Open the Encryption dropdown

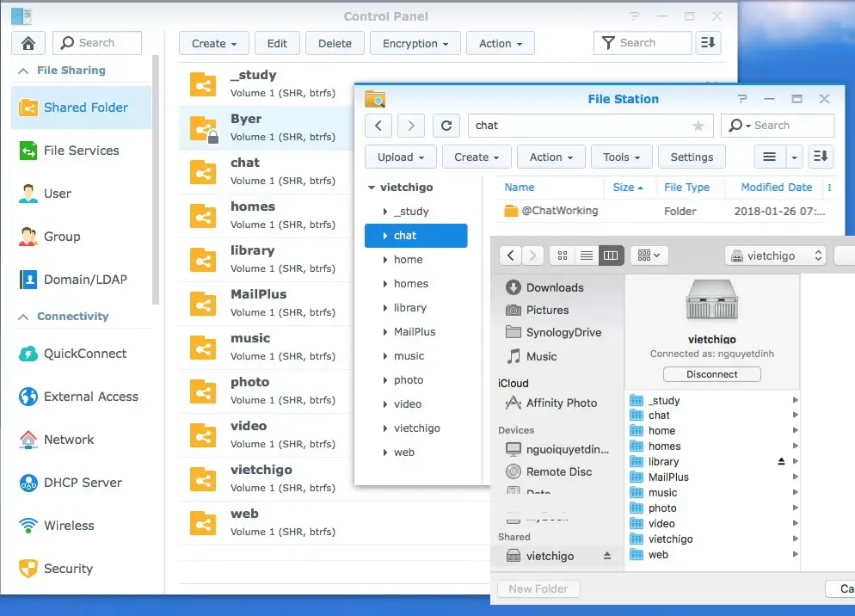(415, 44)
